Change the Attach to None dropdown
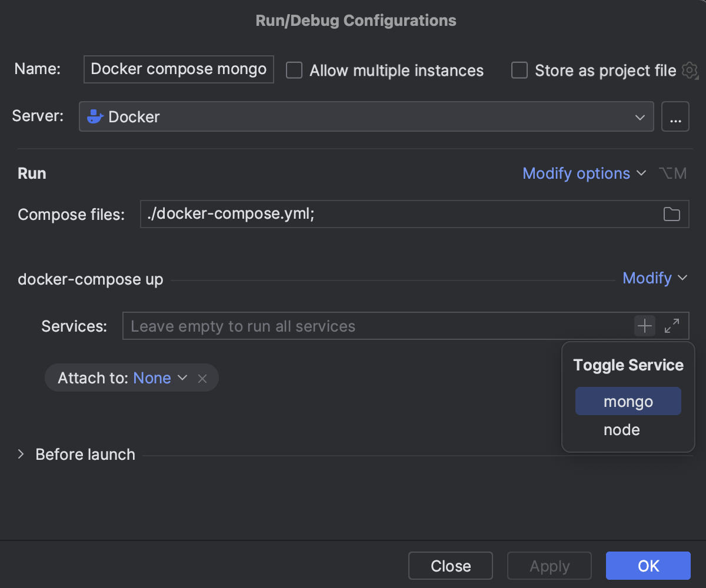706x588 pixels. tap(159, 378)
